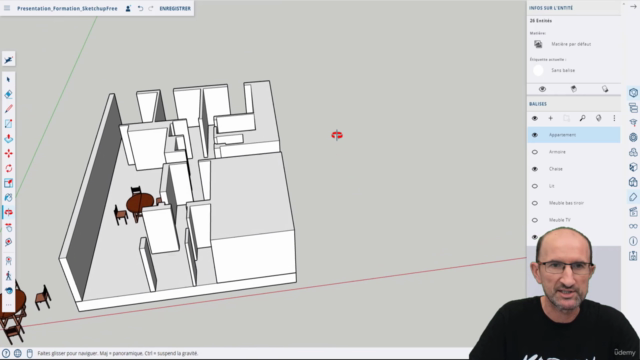Open the Instructor graduation cap panel

point(633,122)
